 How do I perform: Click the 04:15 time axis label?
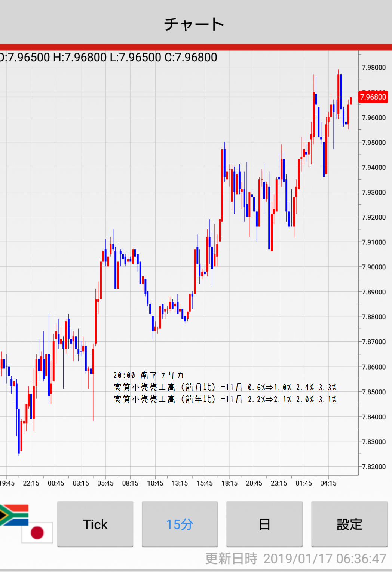point(328,483)
